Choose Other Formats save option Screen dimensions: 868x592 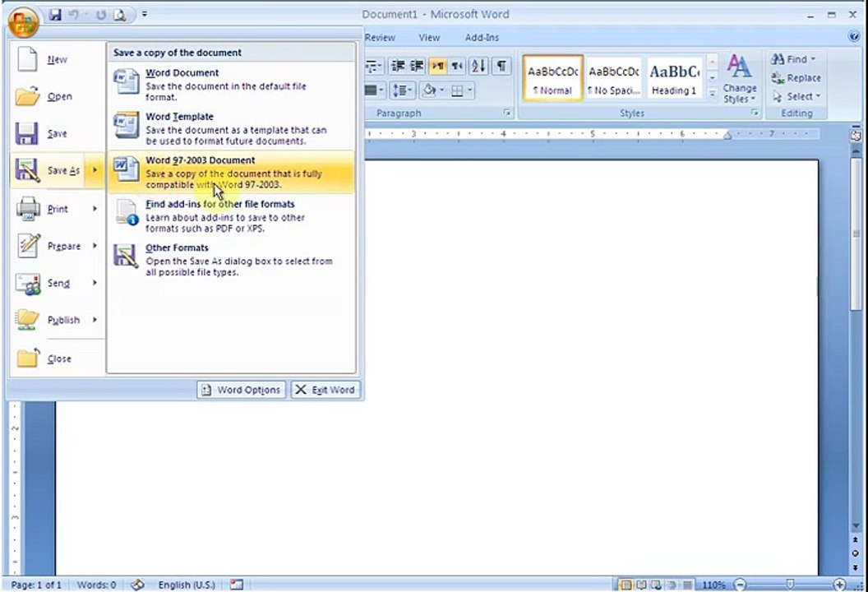231,260
